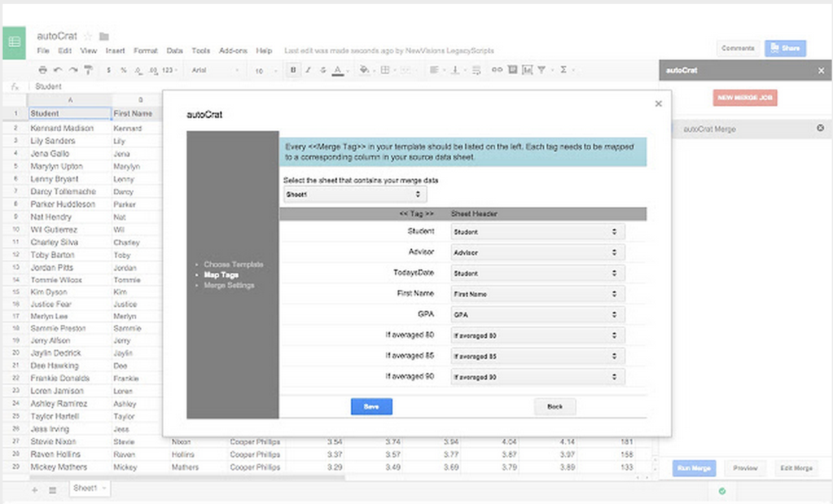Image resolution: width=833 pixels, height=504 pixels.
Task: Open the dropdown for If averaged 90 tag
Action: tap(538, 376)
